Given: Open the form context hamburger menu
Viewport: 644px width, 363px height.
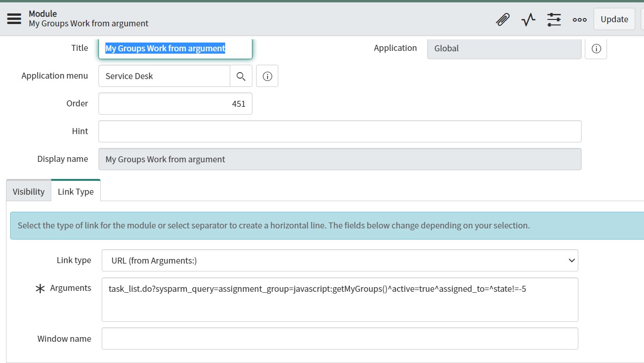Looking at the screenshot, I should pos(14,18).
